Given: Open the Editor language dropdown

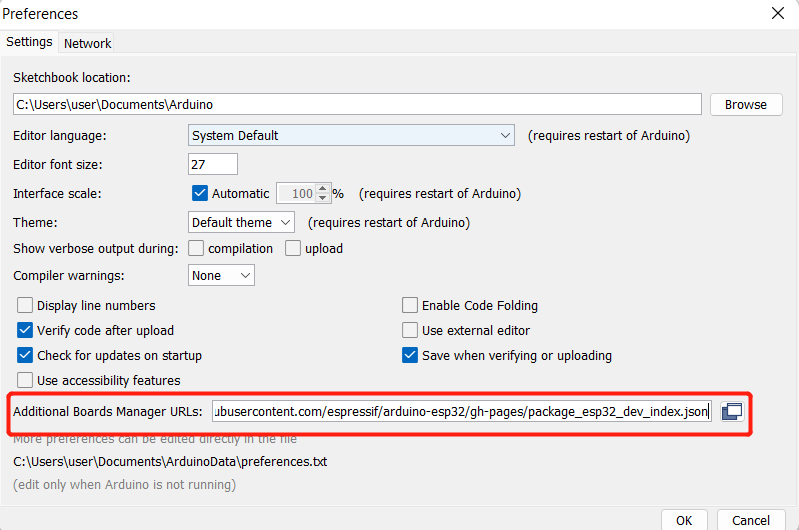Looking at the screenshot, I should point(352,135).
